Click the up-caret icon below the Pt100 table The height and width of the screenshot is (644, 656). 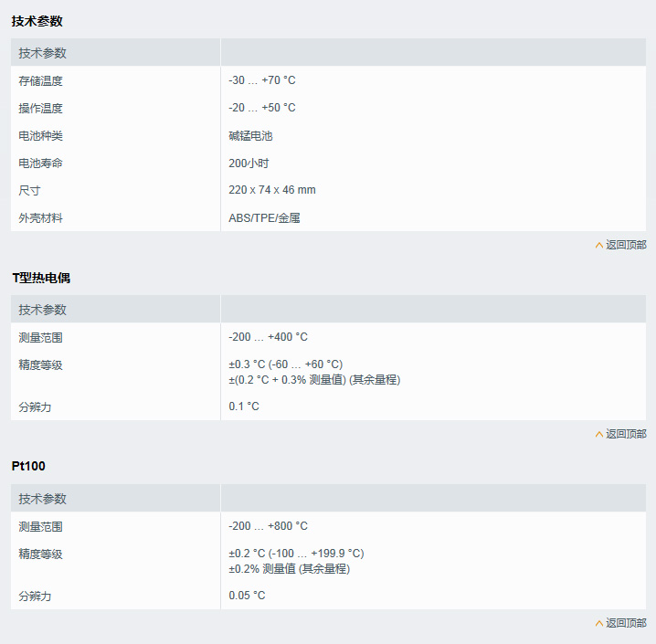[x=599, y=623]
